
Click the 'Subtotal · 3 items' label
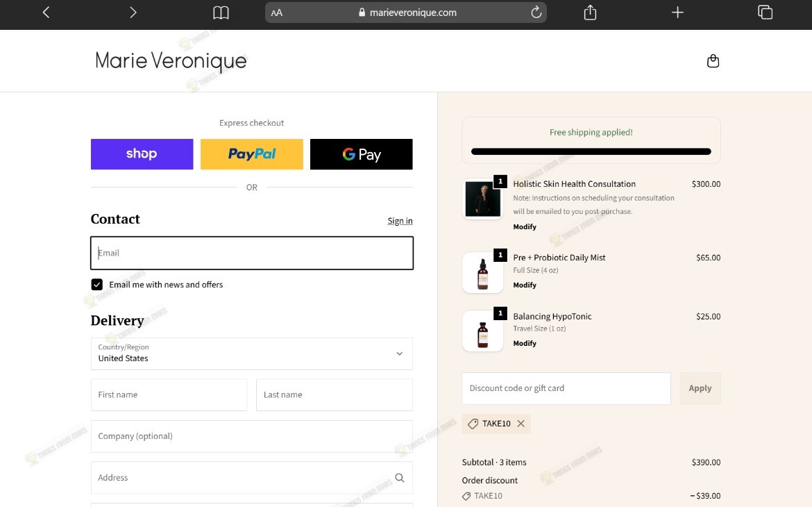[x=494, y=463]
